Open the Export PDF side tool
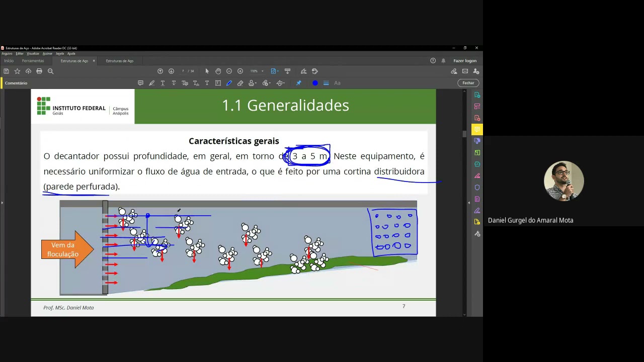The image size is (644, 362). (477, 95)
